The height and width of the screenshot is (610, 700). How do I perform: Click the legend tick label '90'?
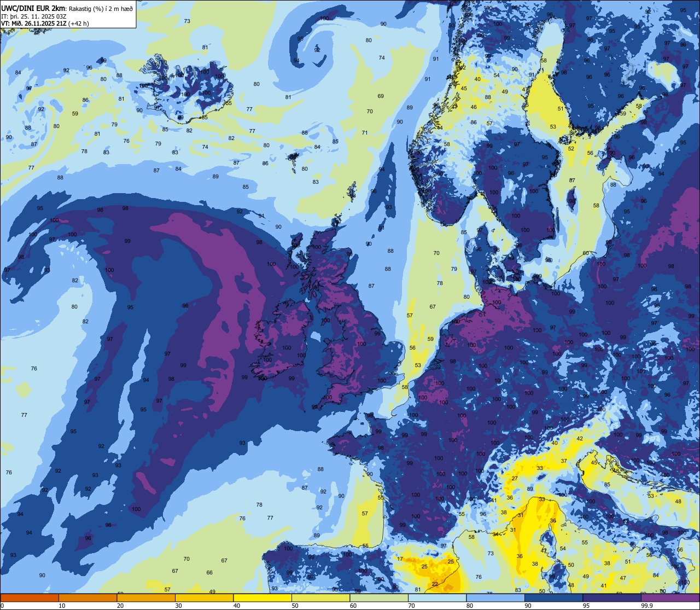click(528, 606)
